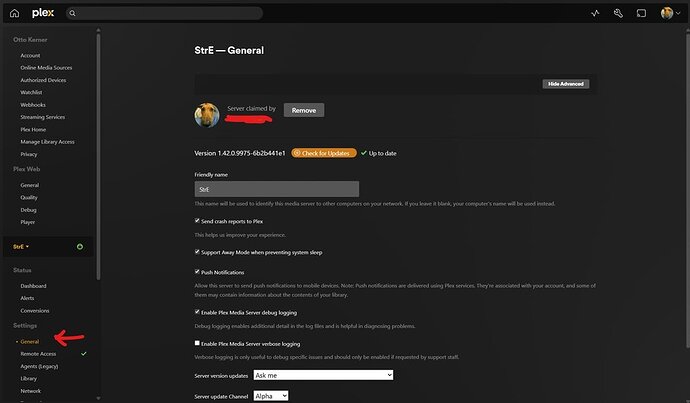Open Watchlist in sidebar
This screenshot has width=690, height=403.
31,92
